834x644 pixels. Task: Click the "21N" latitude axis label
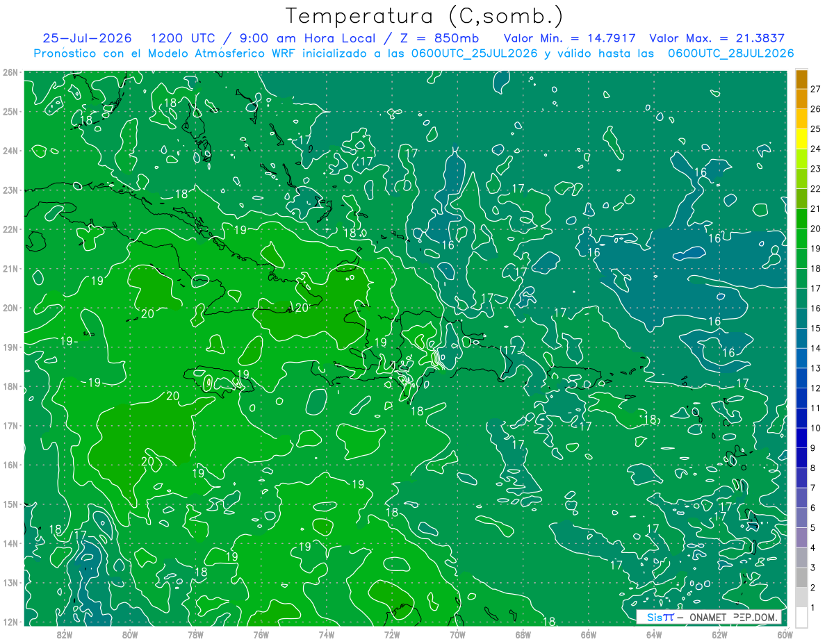(10, 268)
